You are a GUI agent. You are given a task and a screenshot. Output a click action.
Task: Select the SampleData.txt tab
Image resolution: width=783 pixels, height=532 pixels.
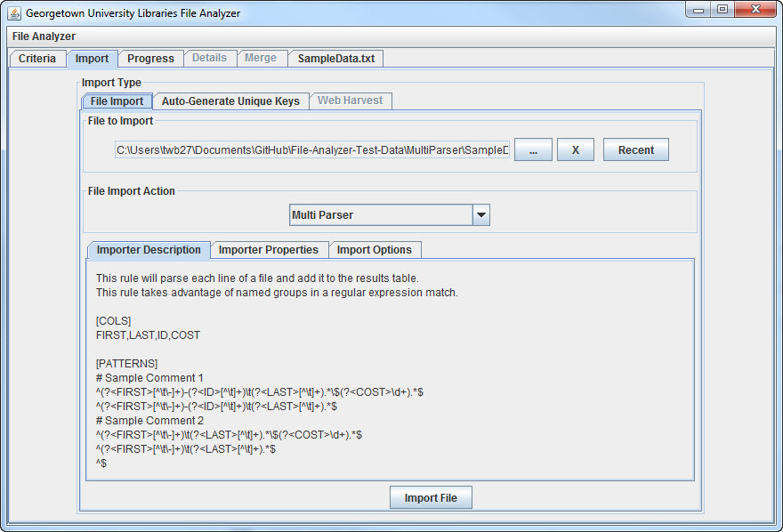tap(335, 59)
